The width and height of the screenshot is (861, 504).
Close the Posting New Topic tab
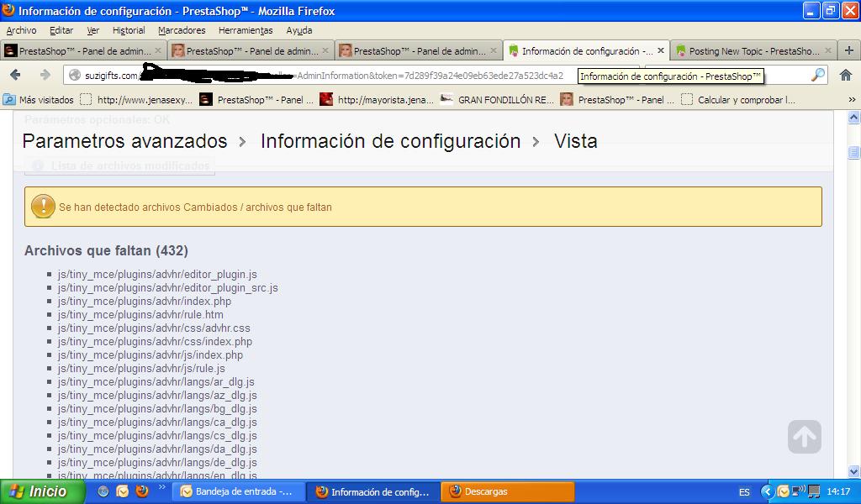[828, 50]
